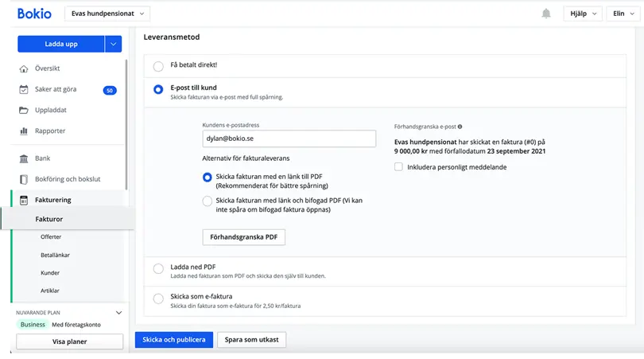644x359 pixels.
Task: Click the Översikt home icon
Action: (x=24, y=68)
